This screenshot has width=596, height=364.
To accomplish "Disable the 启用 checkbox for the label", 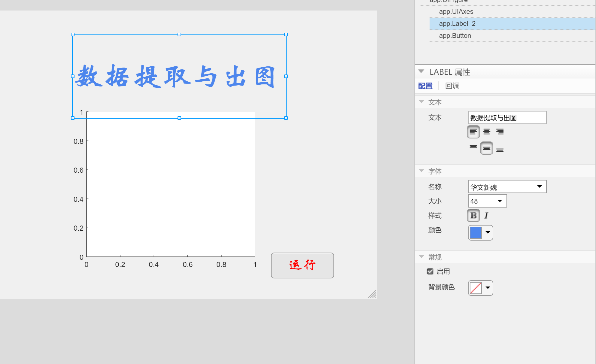I will tap(431, 271).
